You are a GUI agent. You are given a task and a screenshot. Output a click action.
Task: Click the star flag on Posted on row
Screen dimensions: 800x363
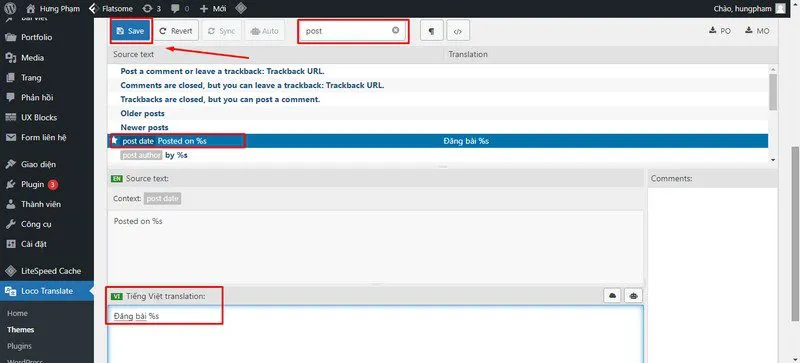click(115, 140)
